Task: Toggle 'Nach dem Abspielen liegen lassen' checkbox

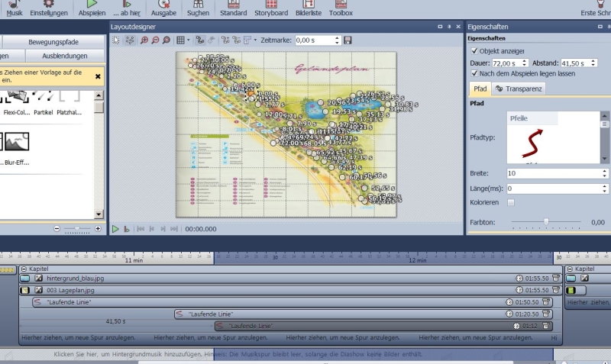Action: 475,73
